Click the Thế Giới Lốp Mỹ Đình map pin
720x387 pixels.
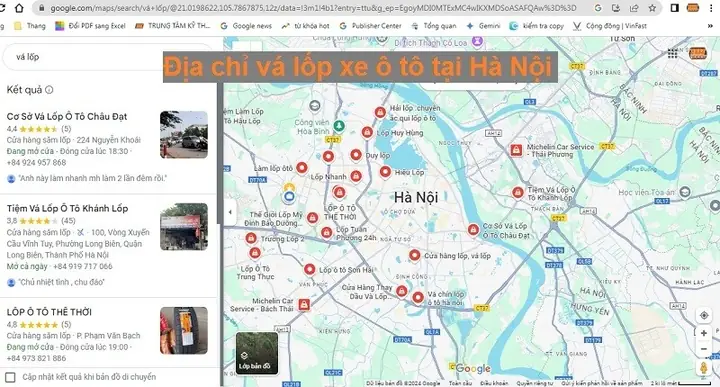coord(313,218)
